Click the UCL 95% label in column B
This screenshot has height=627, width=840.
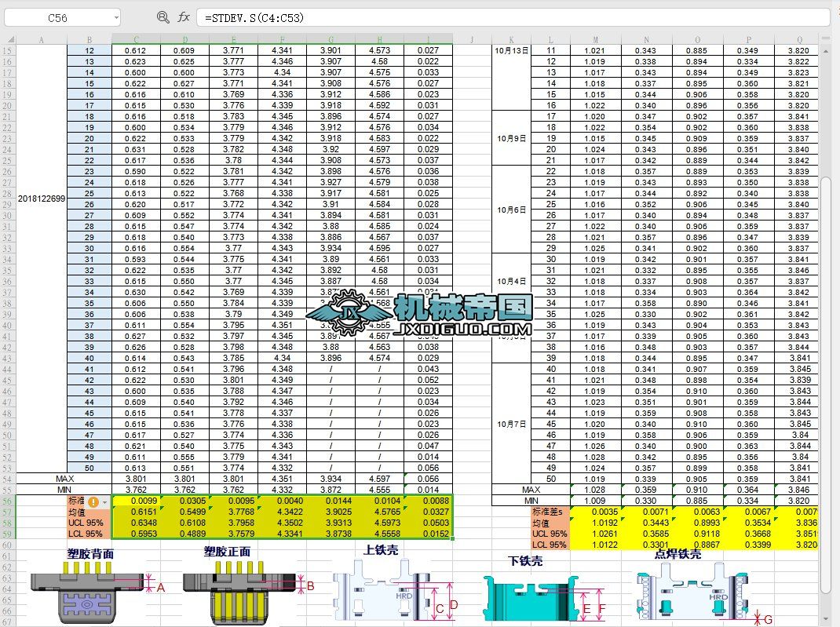89,523
